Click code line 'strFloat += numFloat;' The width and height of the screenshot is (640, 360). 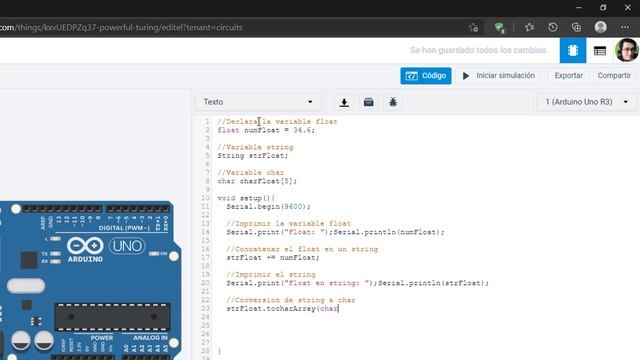click(x=273, y=258)
